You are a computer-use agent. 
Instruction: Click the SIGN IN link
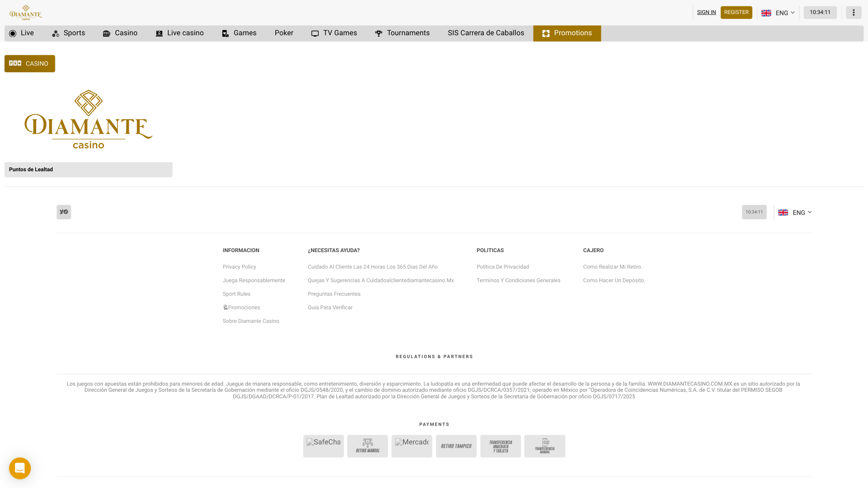706,12
